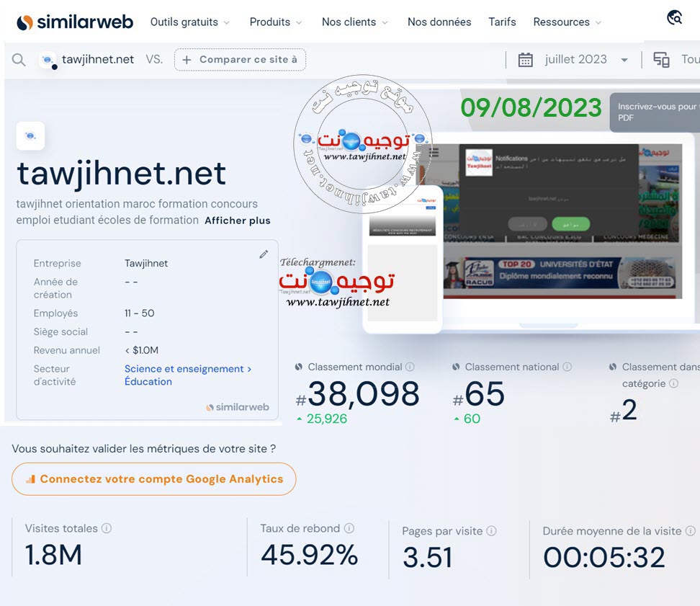Viewport: 700px width, 606px height.
Task: Click the desktop site preview thumbnail
Action: click(562, 221)
